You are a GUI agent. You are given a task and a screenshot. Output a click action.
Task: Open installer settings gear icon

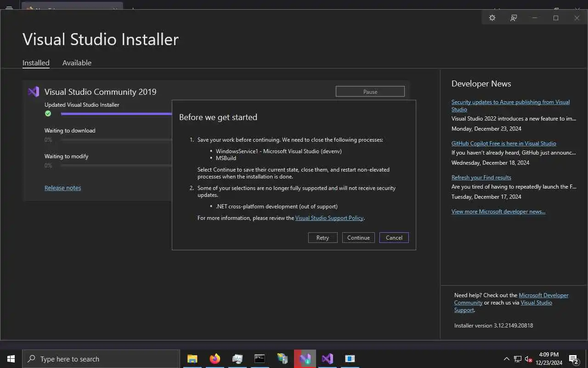(492, 18)
